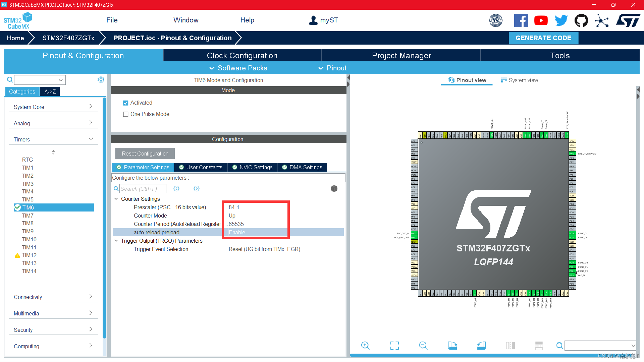
Task: Open the NVIC Settings tab
Action: (x=252, y=167)
